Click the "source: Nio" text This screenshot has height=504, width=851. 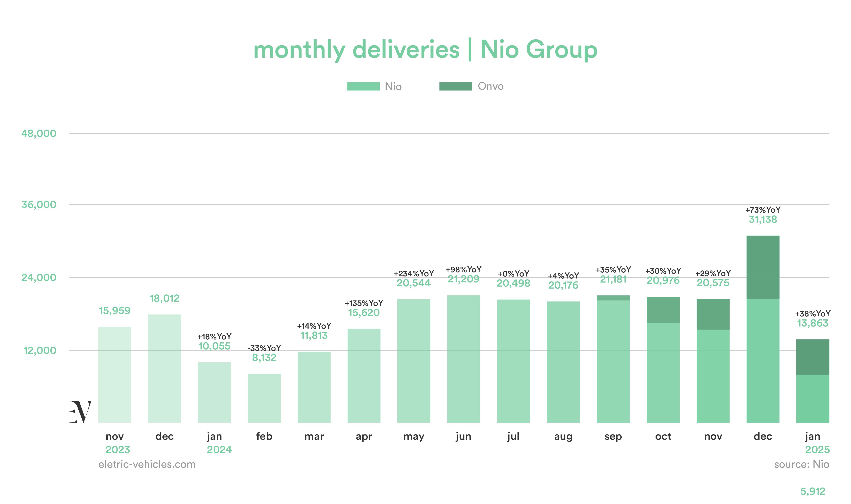(x=802, y=465)
